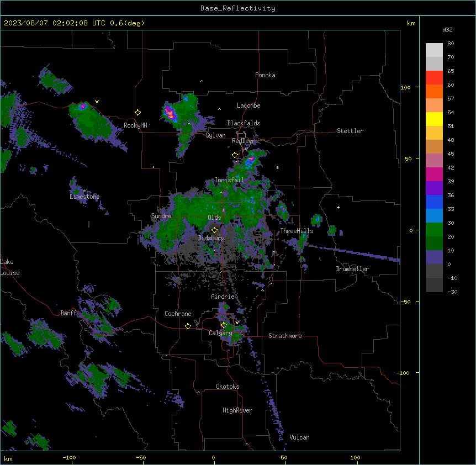Select the Vulcan label
Image resolution: width=476 pixels, height=465 pixels.
300,437
